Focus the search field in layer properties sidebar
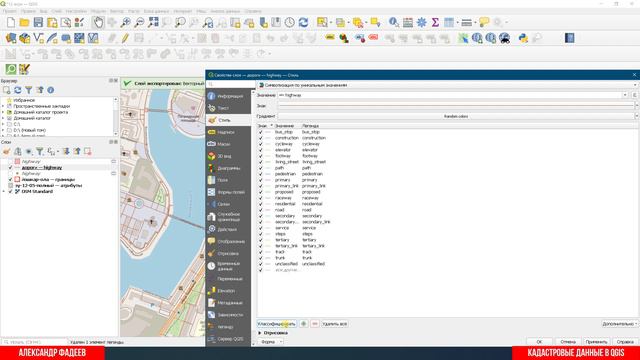 point(231,84)
